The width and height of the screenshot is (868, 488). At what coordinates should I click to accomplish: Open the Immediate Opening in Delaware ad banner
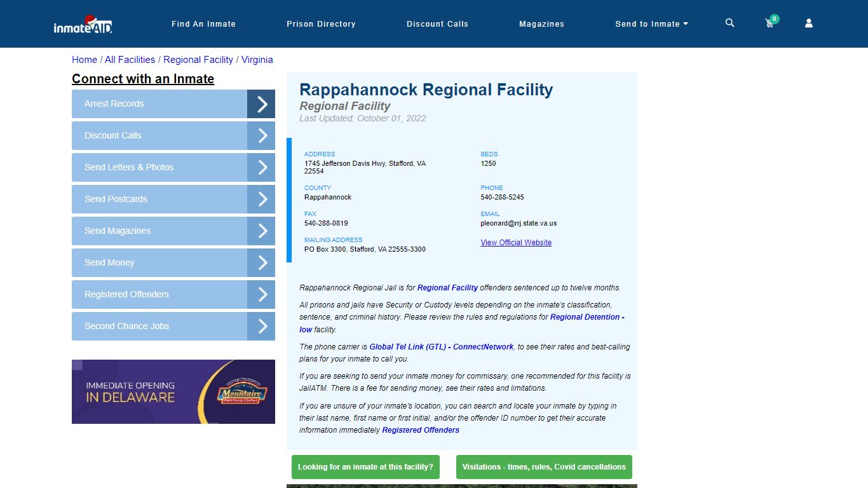tap(173, 391)
